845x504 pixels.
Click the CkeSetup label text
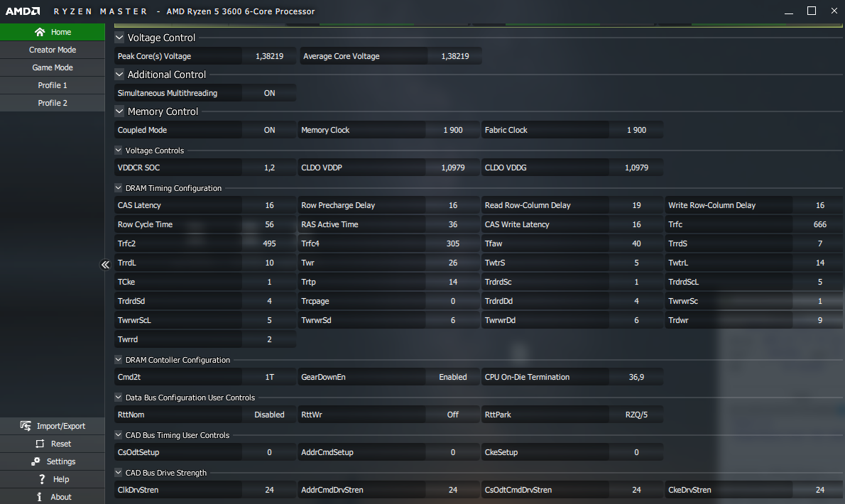pyautogui.click(x=501, y=452)
